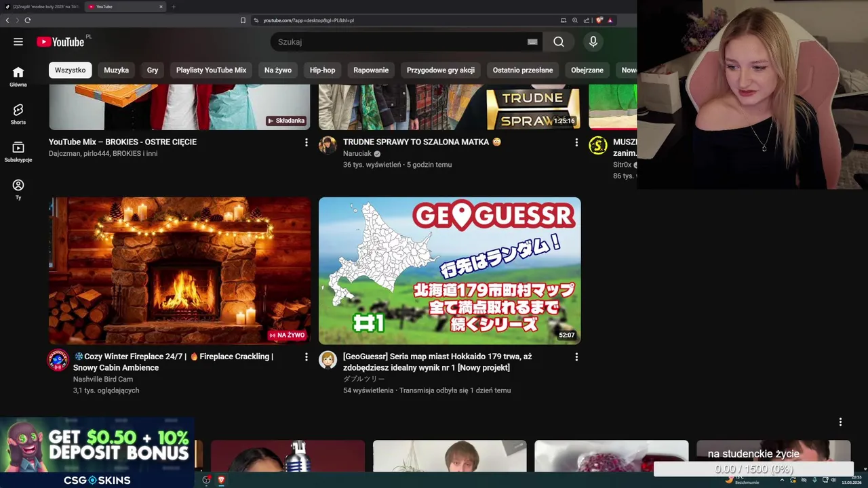Switch to the TikTok browser tab

click(x=42, y=7)
